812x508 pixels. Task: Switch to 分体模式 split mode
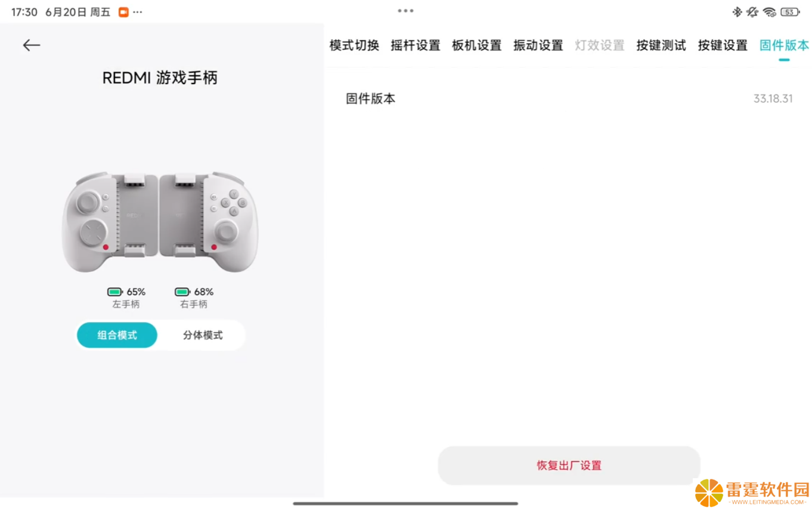click(x=203, y=335)
